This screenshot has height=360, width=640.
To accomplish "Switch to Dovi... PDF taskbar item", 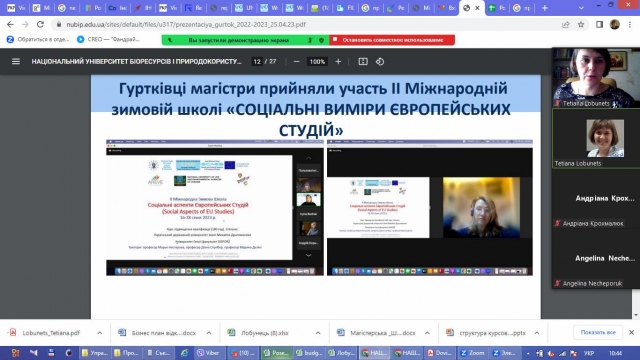I will pyautogui.click(x=440, y=353).
